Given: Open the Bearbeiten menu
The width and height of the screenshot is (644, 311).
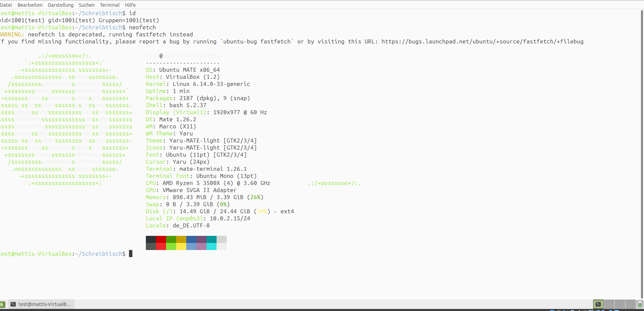Looking at the screenshot, I should [x=30, y=5].
